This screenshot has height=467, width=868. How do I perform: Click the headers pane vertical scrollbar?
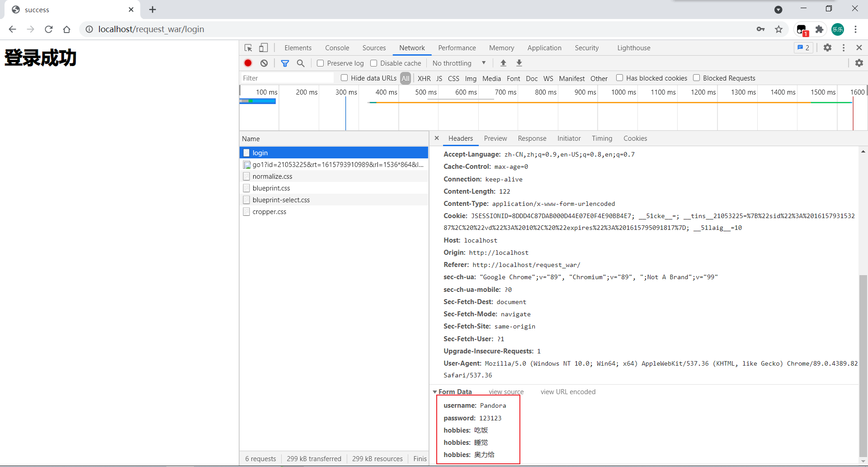coord(863,366)
